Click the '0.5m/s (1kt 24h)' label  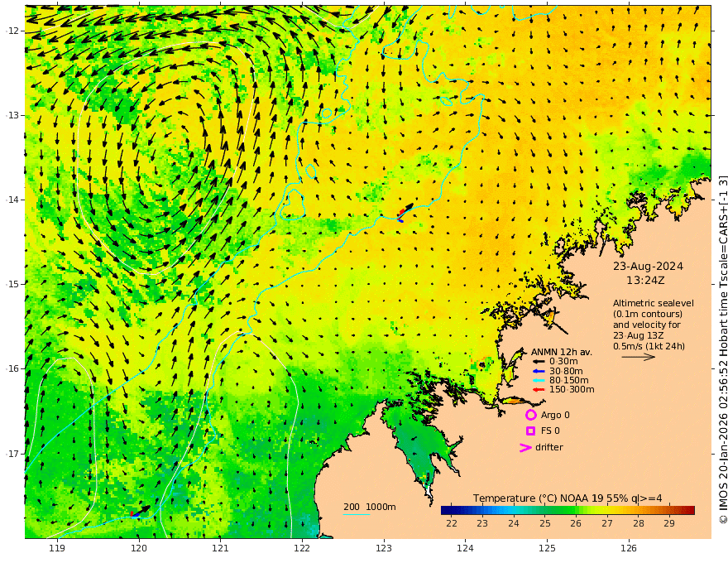click(x=649, y=346)
